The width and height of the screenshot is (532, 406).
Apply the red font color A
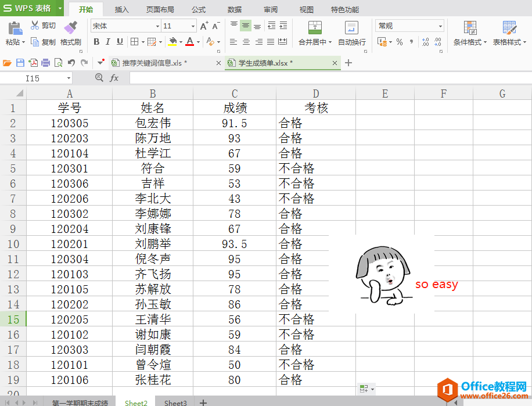point(190,42)
